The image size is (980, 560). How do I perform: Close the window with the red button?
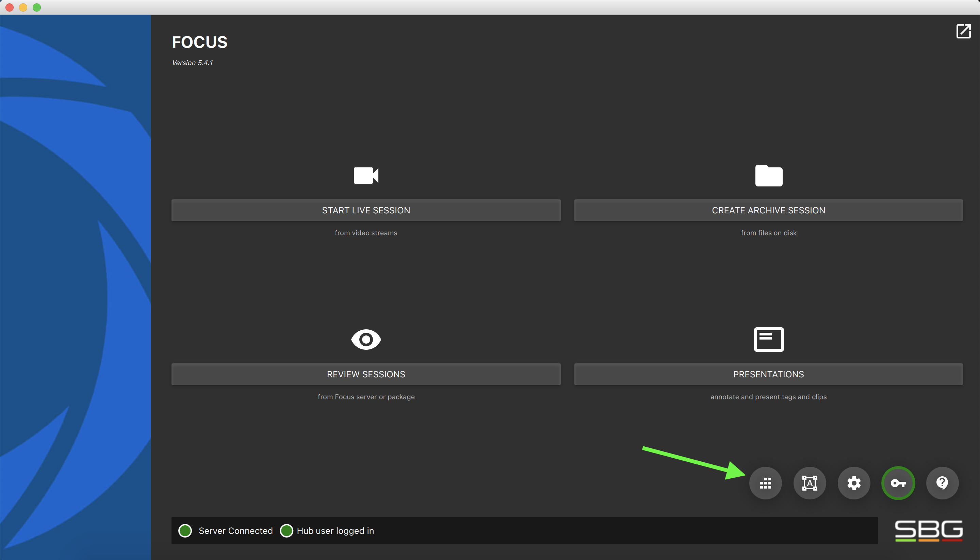point(10,7)
